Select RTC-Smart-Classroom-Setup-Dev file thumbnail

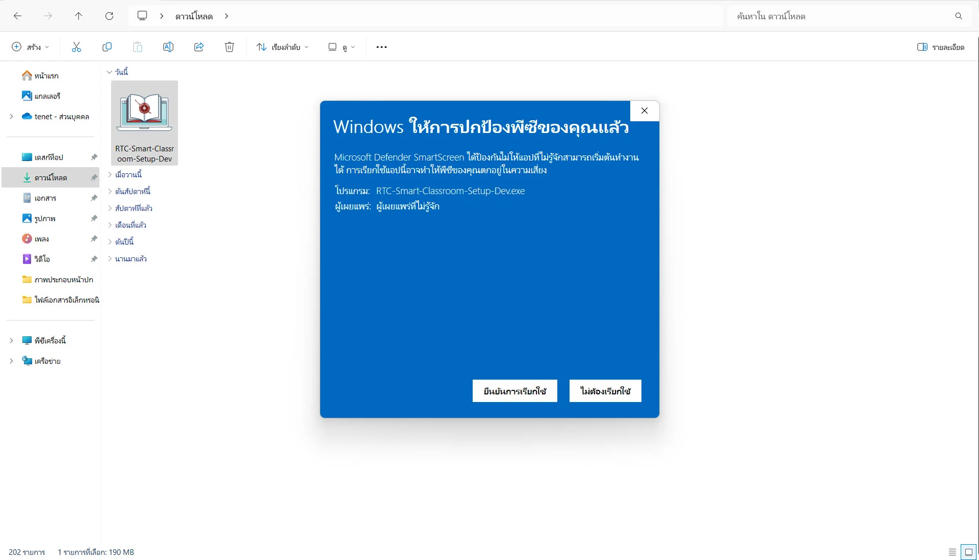[x=144, y=122]
